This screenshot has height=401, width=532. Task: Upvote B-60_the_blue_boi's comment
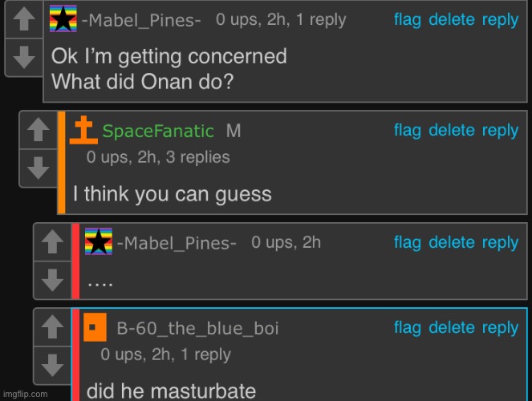point(53,326)
